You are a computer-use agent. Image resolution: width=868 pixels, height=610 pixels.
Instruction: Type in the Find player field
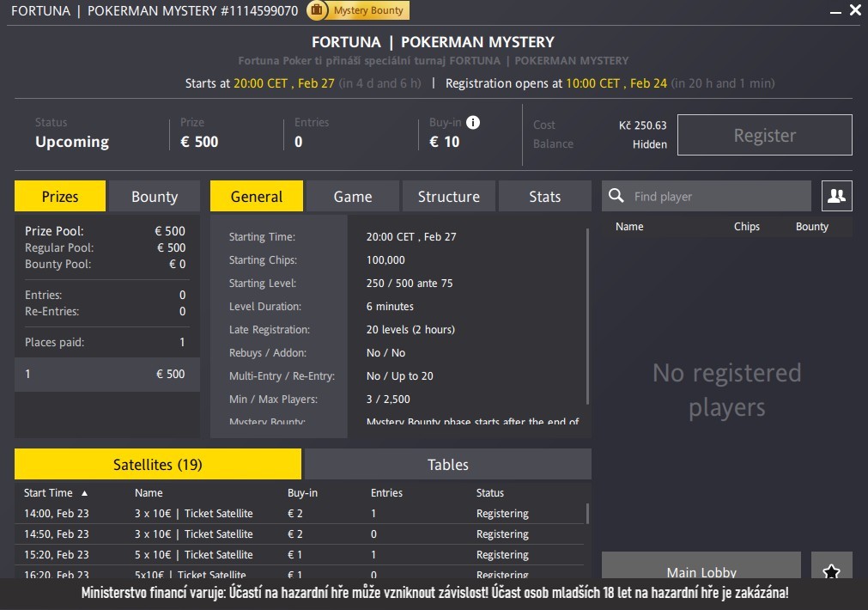click(717, 196)
